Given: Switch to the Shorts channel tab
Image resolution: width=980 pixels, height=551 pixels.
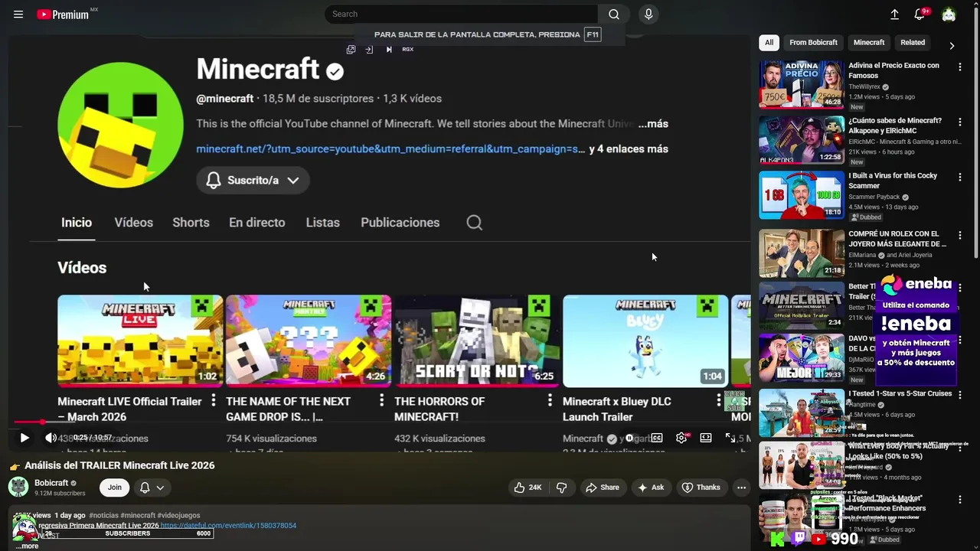Looking at the screenshot, I should pos(191,223).
